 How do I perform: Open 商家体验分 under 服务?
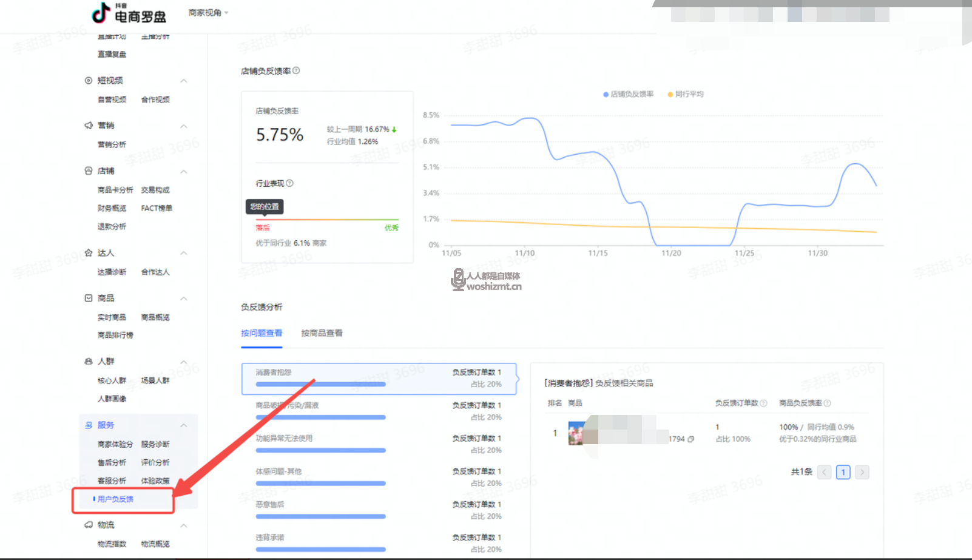(115, 445)
